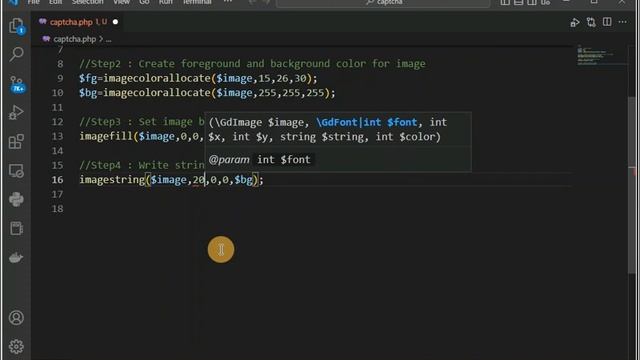The height and width of the screenshot is (360, 640).
Task: Open clipboard-style icon above Docker icon
Action: (16, 229)
